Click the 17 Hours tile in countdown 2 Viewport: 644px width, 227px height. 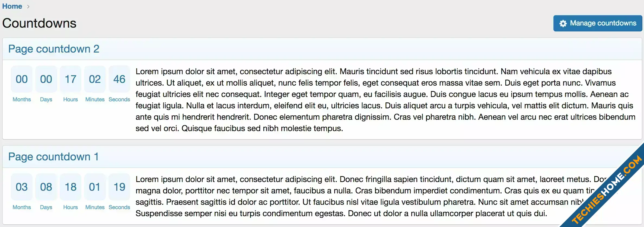71,79
